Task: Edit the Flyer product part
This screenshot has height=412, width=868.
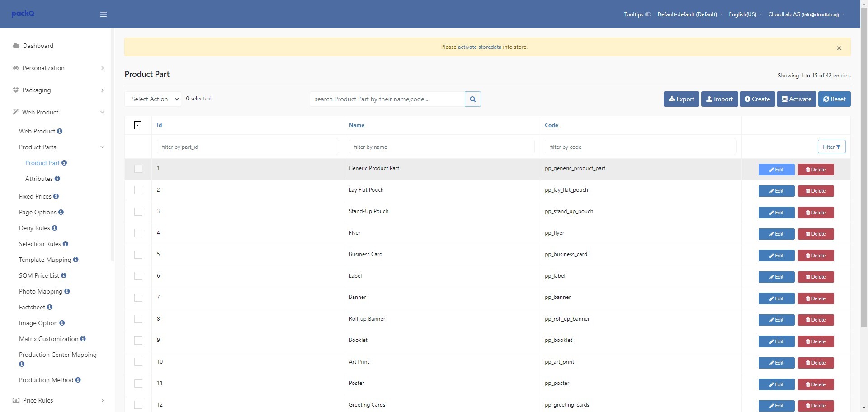Action: 776,234
